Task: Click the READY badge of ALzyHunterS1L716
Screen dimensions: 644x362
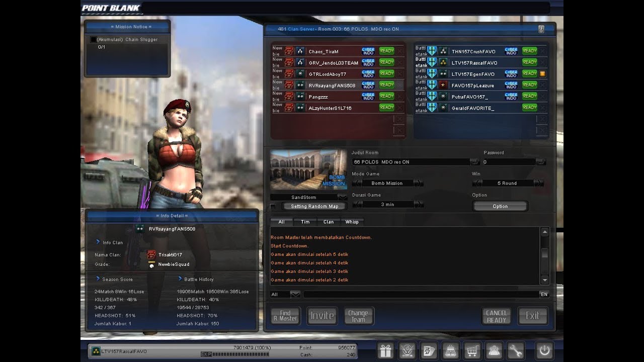Action: tap(387, 107)
